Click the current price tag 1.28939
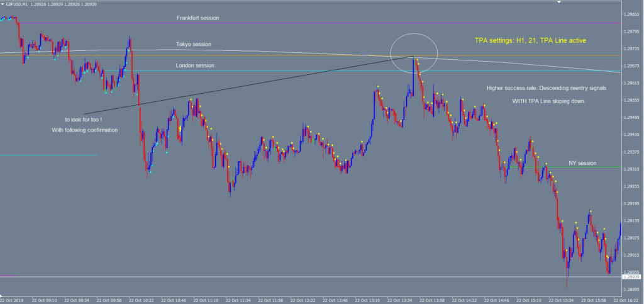This screenshot has width=644, height=304. [631, 277]
